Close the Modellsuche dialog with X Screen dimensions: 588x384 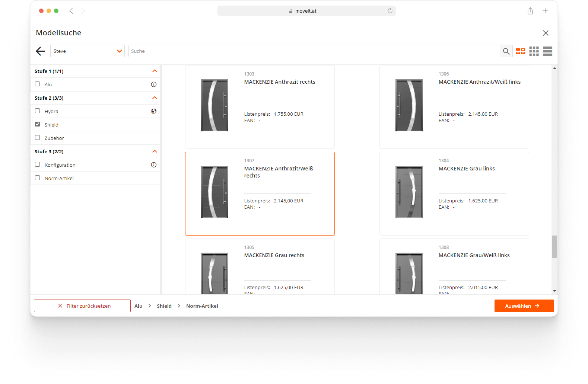[546, 33]
